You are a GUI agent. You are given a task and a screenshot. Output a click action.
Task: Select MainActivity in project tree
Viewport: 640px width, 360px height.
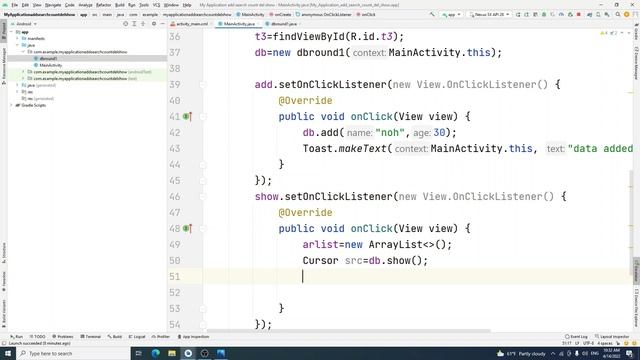click(x=51, y=65)
